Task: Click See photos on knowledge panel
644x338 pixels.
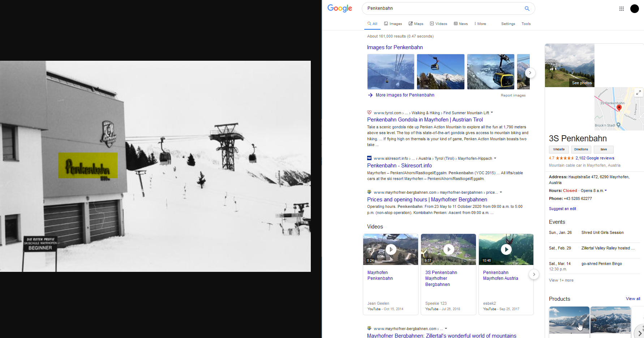Action: pos(581,83)
